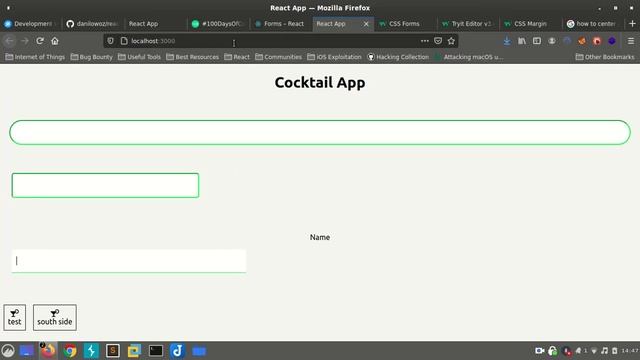Click the south side cocktail button
This screenshot has height=360, width=640.
pyautogui.click(x=55, y=317)
